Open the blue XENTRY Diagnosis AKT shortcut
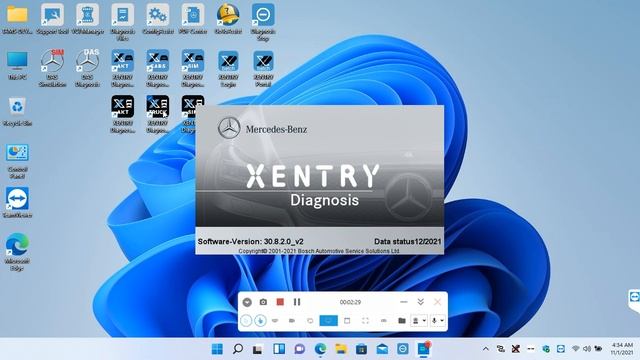The image size is (640, 360). (x=122, y=68)
